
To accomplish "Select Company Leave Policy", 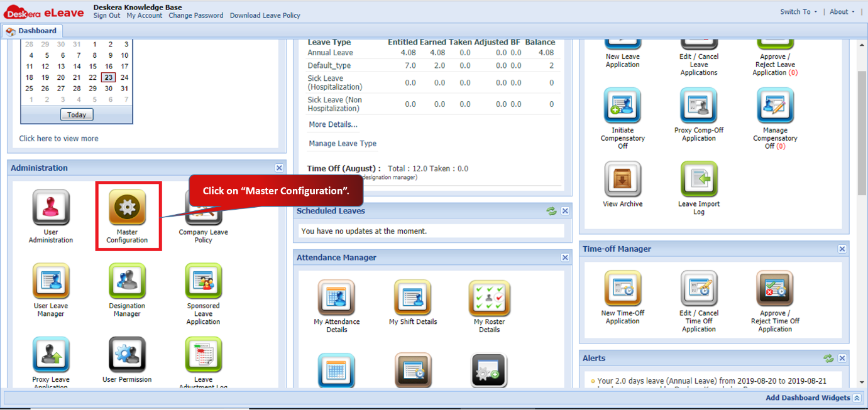I will 203,213.
